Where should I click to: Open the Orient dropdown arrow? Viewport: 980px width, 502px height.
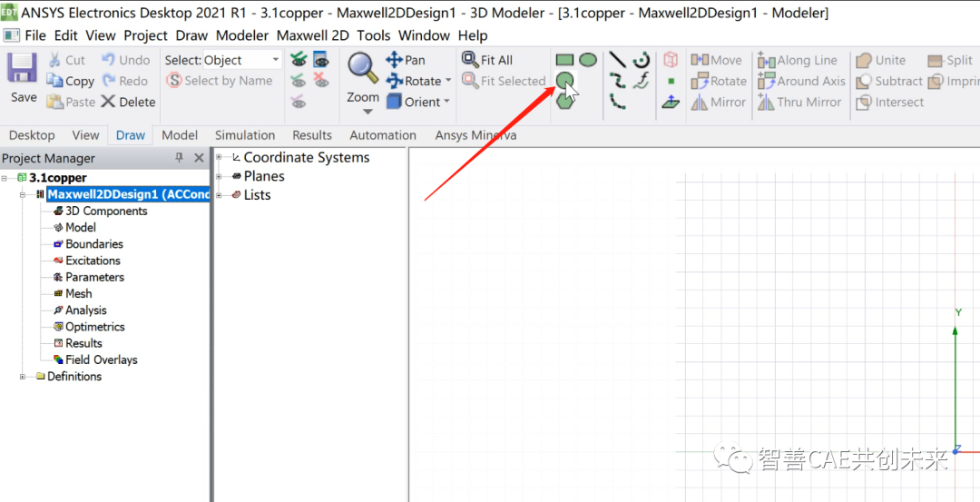click(x=446, y=102)
